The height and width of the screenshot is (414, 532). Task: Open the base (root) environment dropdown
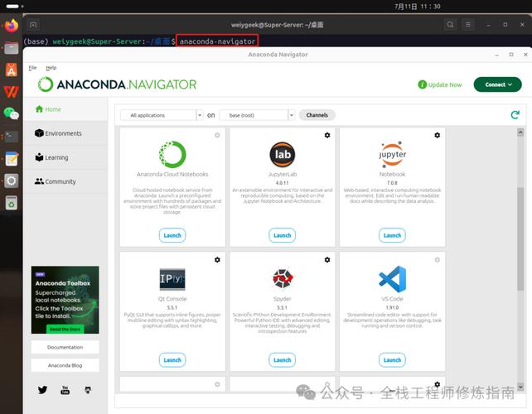click(x=257, y=115)
